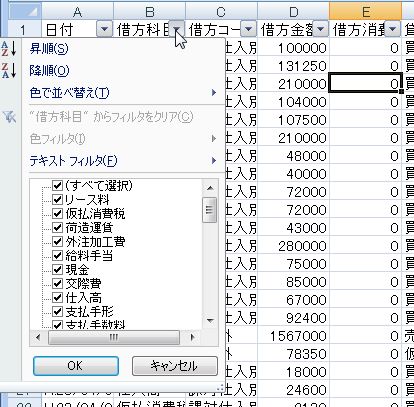
Task: Click the ascending sort A-Z icon
Action: [9, 49]
